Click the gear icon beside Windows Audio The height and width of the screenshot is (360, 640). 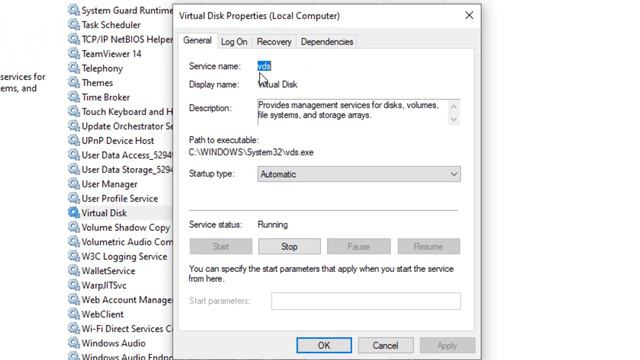(74, 343)
